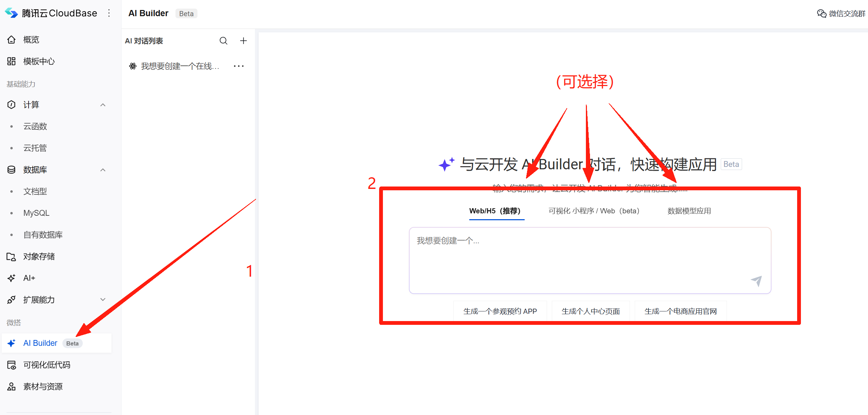Click the send paper plane icon

pyautogui.click(x=756, y=281)
